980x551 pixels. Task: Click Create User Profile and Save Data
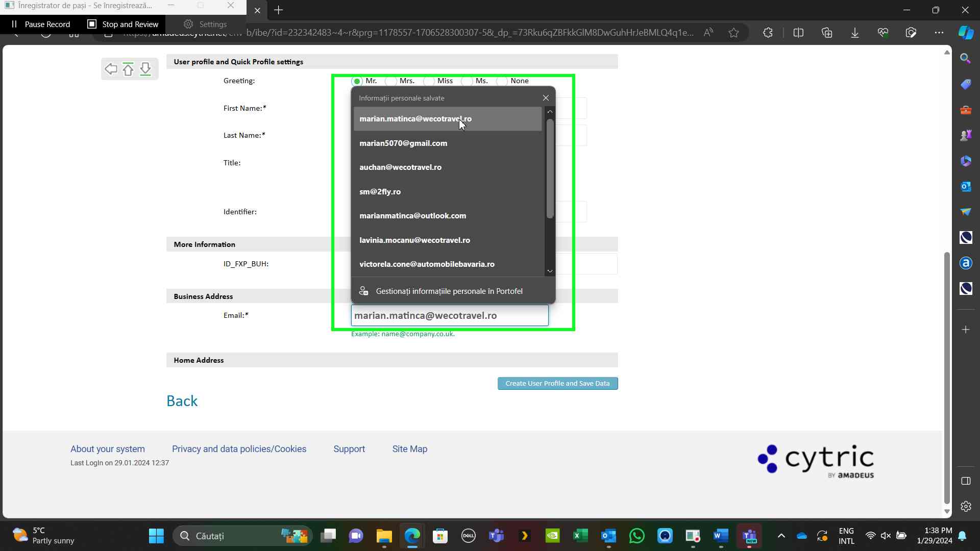[x=557, y=384]
